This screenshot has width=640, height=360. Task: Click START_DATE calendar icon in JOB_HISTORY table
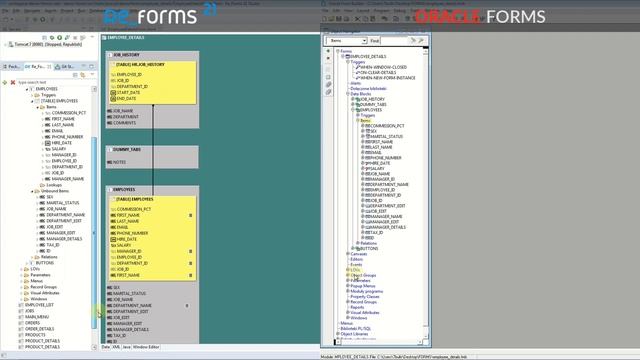point(113,93)
